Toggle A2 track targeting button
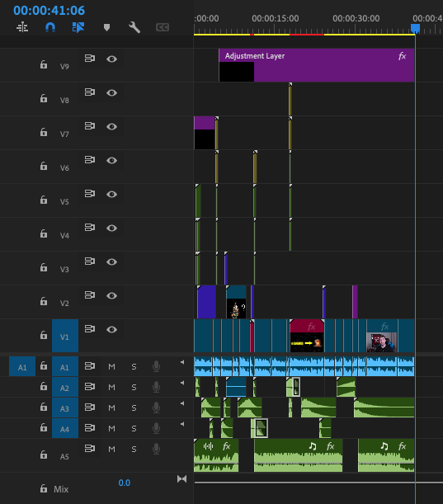This screenshot has height=504, width=443. click(65, 388)
